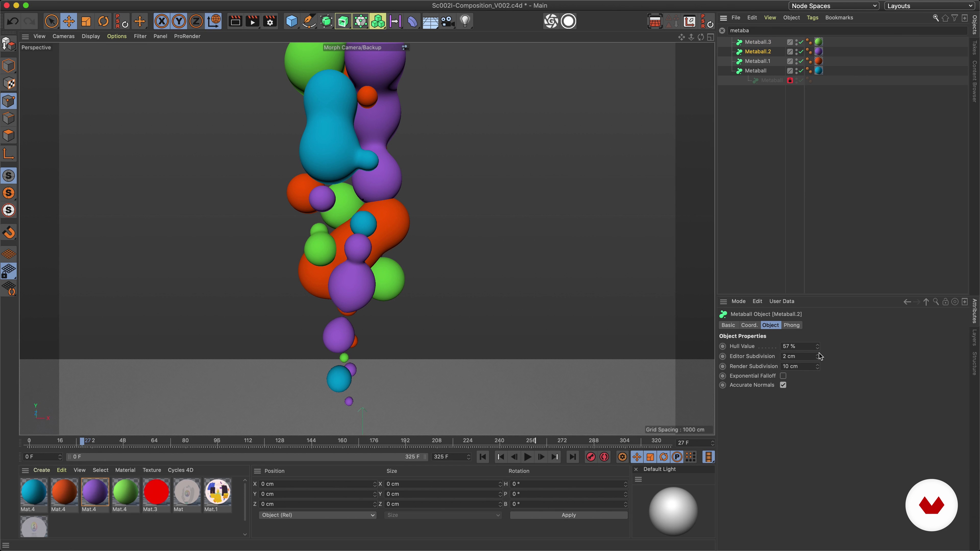Screen dimensions: 980x551
Task: Open Create menu in material manager
Action: [41, 470]
